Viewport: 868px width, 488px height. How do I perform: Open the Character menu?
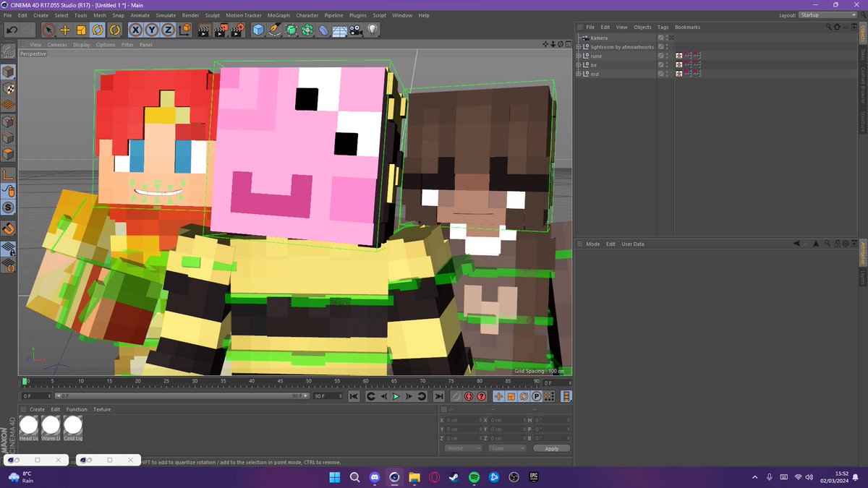coord(307,15)
